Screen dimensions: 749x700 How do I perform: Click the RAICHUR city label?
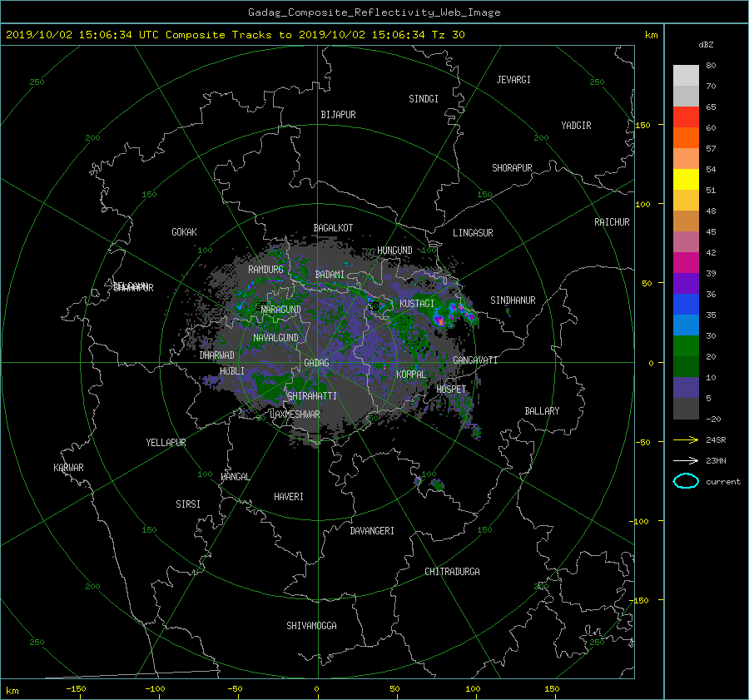[612, 222]
